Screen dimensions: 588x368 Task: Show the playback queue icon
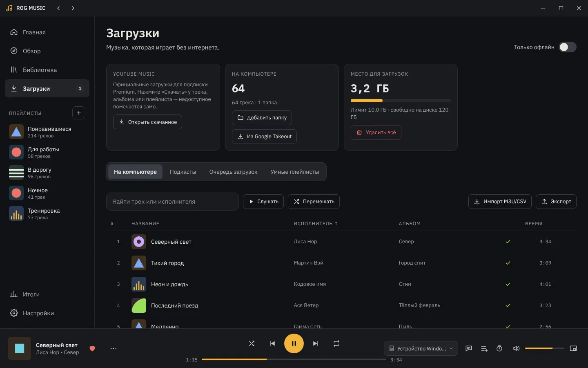(484, 348)
